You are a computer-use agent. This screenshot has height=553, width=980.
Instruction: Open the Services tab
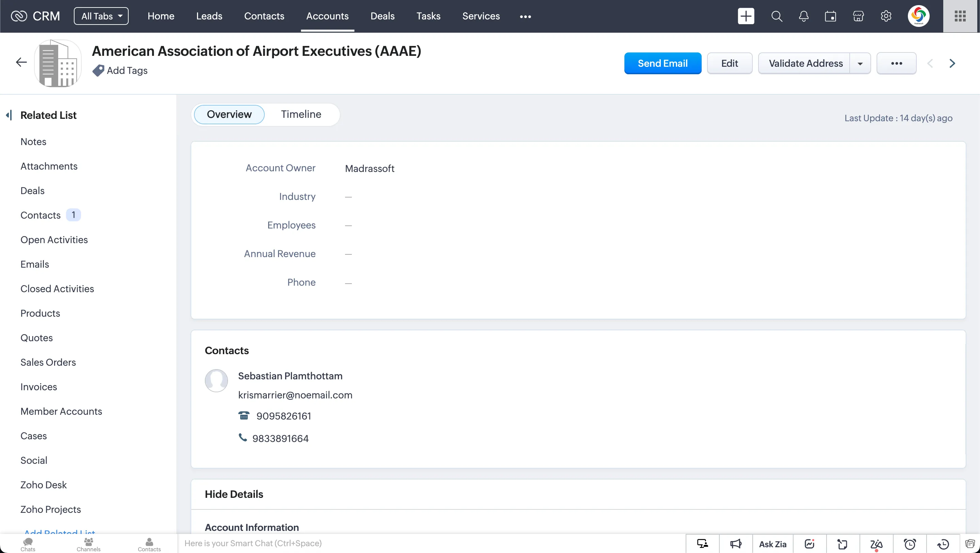point(481,16)
